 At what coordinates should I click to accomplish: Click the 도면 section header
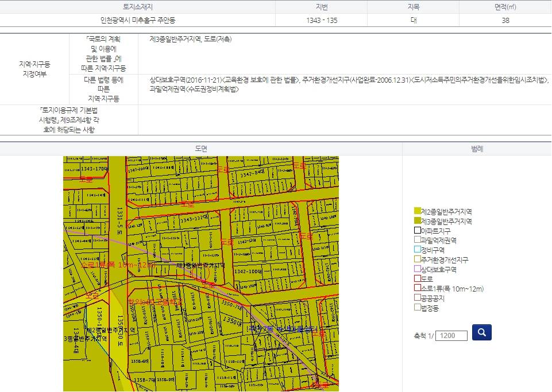(x=201, y=149)
